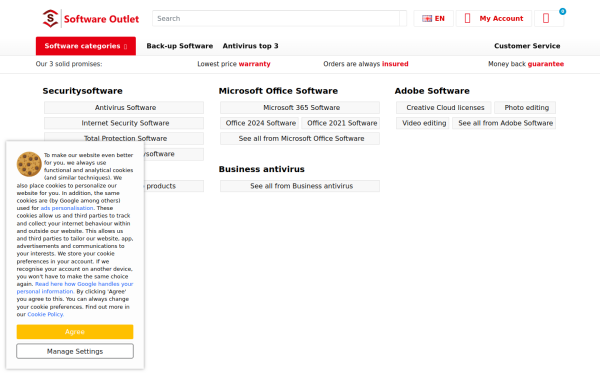Image resolution: width=600 pixels, height=375 pixels.
Task: Click the search submit icon
Action: (403, 18)
